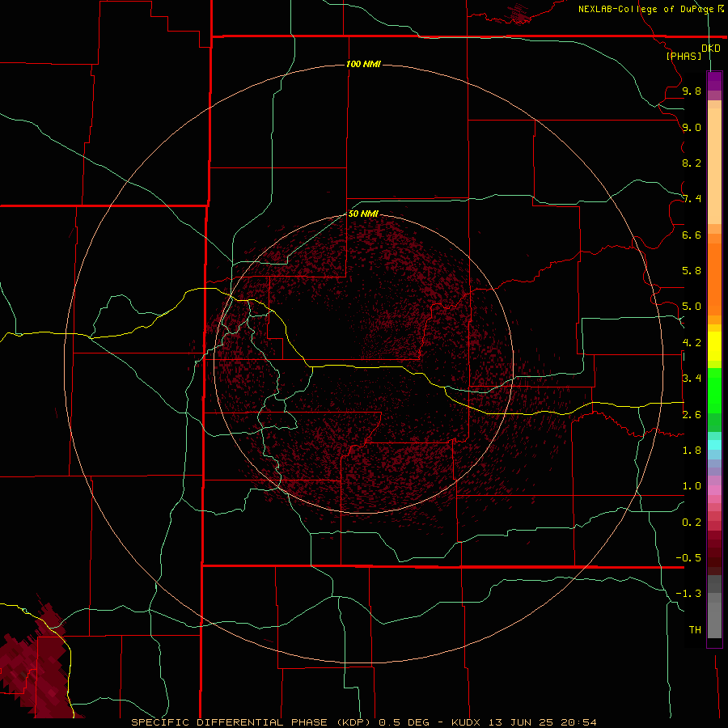
Task: Click the 0.2 value on the color scale
Action: tap(692, 523)
